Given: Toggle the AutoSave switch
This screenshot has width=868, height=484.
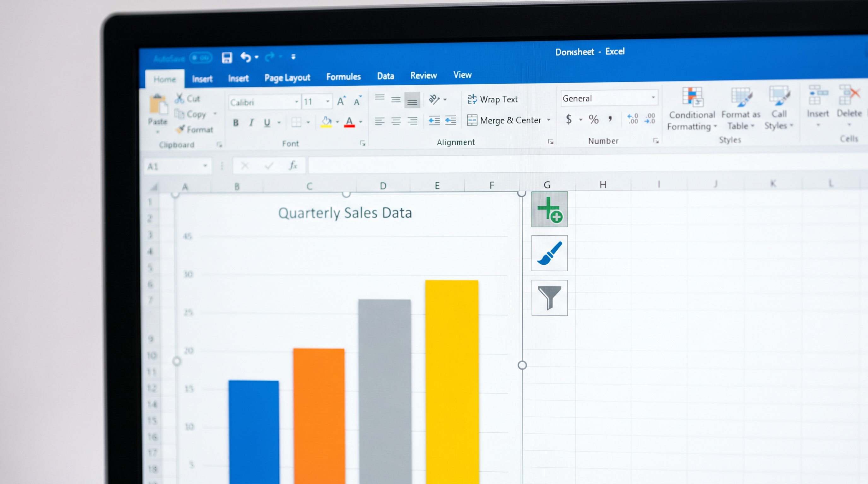Looking at the screenshot, I should (x=201, y=58).
